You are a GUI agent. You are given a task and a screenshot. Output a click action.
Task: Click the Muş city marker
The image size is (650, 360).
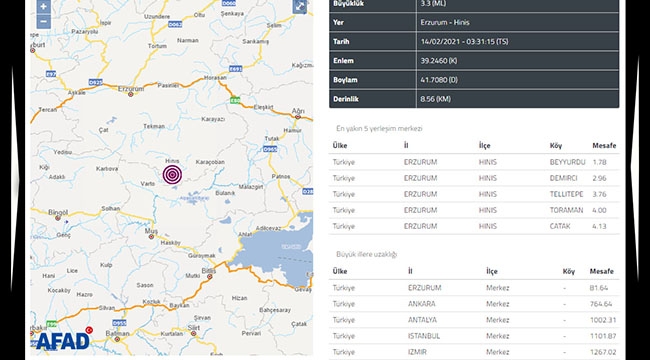coord(151,237)
